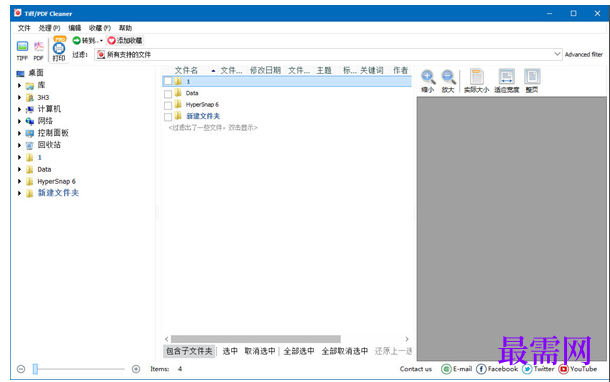Expand HyperSnap 6 tree node arrow

(19, 181)
